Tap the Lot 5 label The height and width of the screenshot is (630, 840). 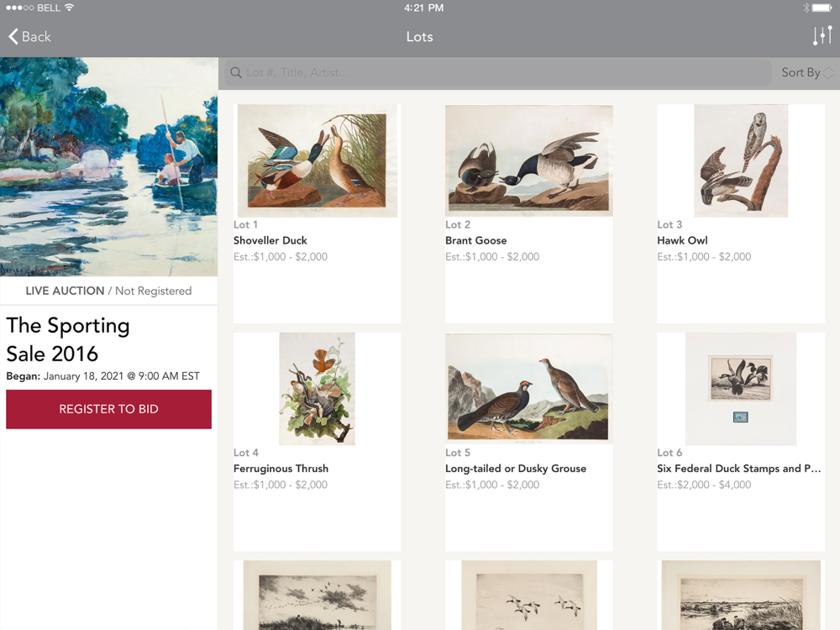click(x=458, y=453)
